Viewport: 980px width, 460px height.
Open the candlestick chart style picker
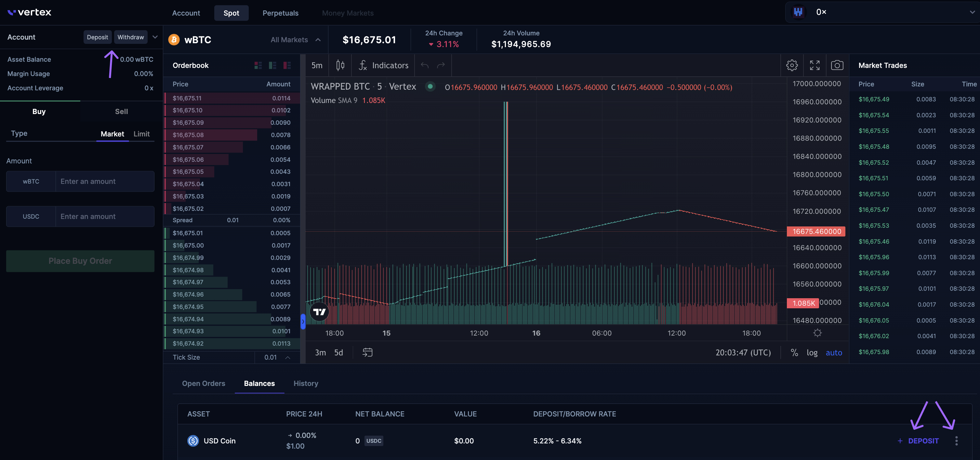pyautogui.click(x=340, y=65)
